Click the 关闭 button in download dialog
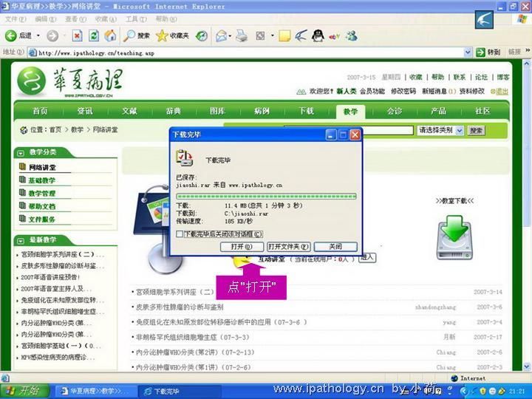532x399 pixels. pos(335,247)
